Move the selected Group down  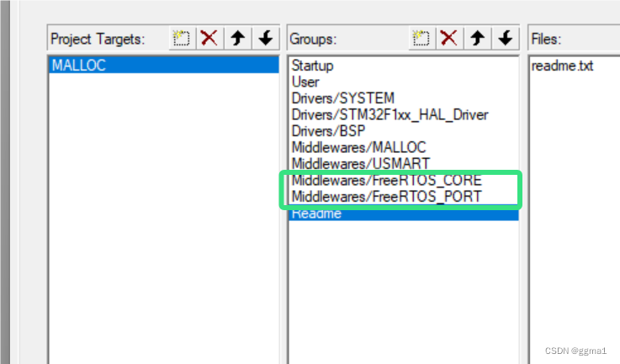(505, 39)
